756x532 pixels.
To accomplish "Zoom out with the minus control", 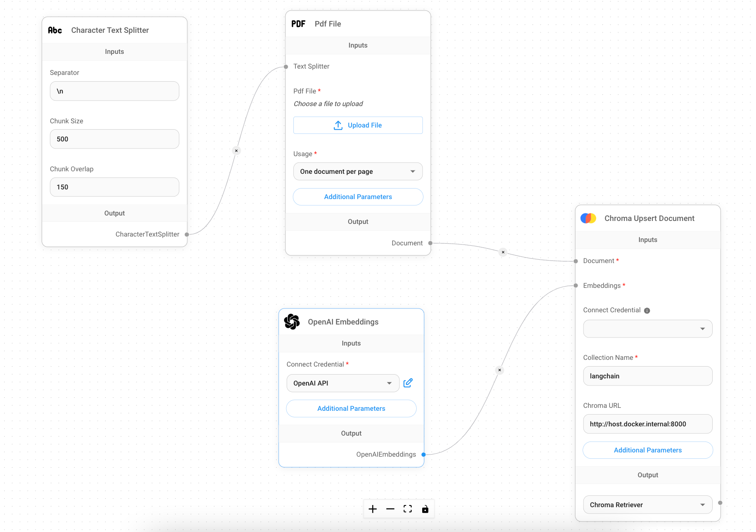I will click(390, 509).
